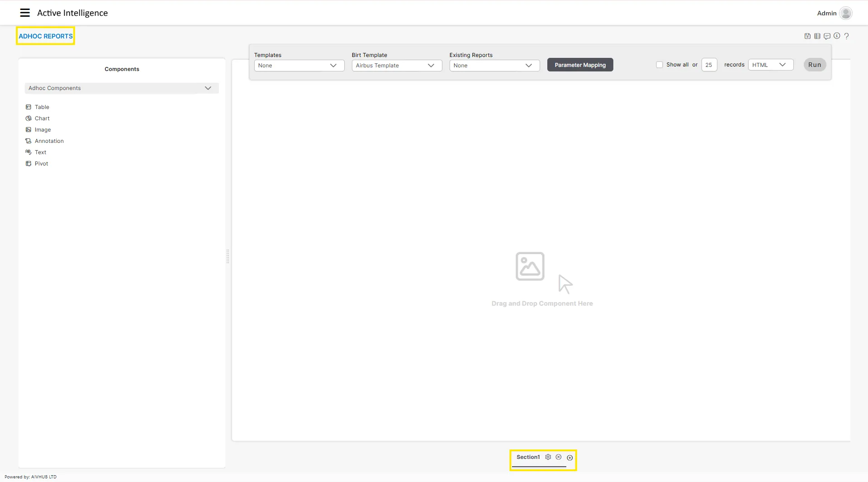The width and height of the screenshot is (868, 482).
Task: Open the HTML output format dropdown
Action: 770,65
